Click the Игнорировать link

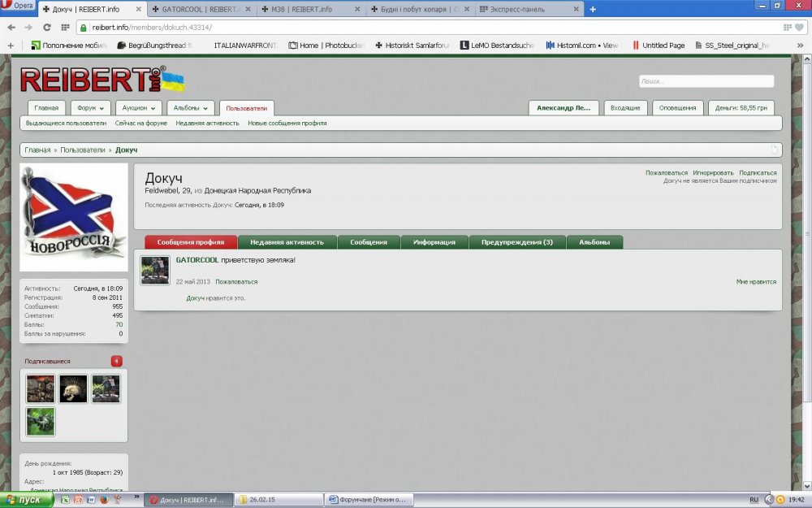(713, 172)
